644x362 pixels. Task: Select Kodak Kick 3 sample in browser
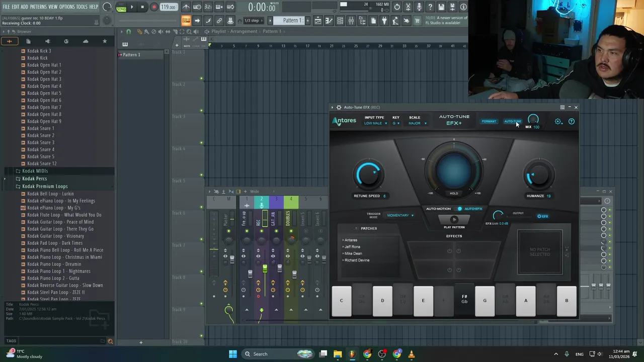tap(39, 51)
